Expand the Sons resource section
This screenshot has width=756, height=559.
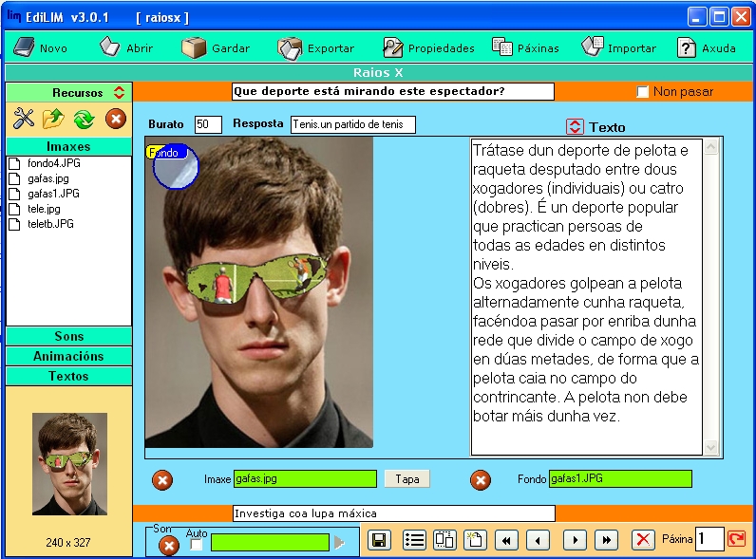(68, 336)
